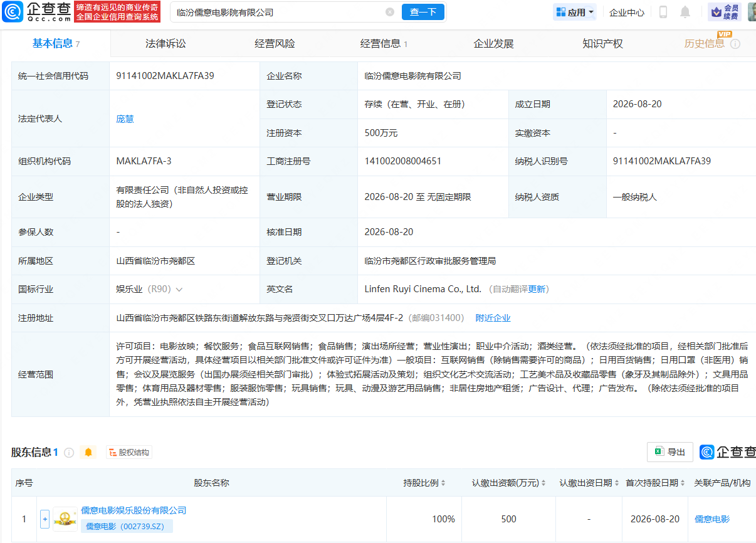The width and height of the screenshot is (756, 543).
Task: Switch to the 企业发展 tab
Action: pos(493,43)
